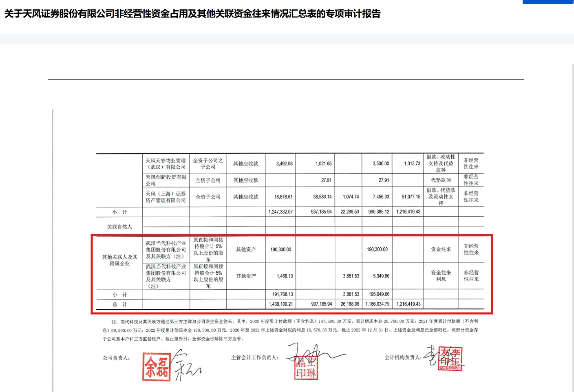The width and height of the screenshot is (574, 392).
Task: Click the total 1,186,034.79
Action: (x=378, y=304)
